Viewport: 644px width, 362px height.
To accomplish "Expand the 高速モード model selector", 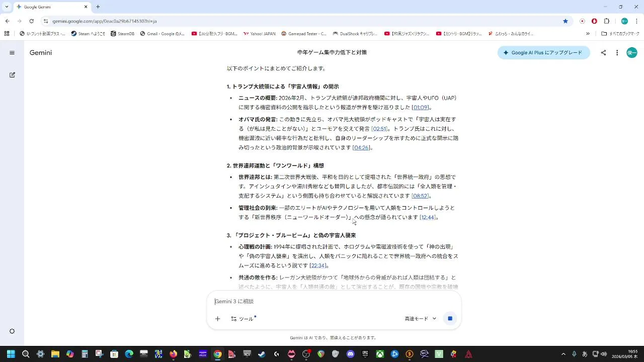I will pyautogui.click(x=421, y=319).
